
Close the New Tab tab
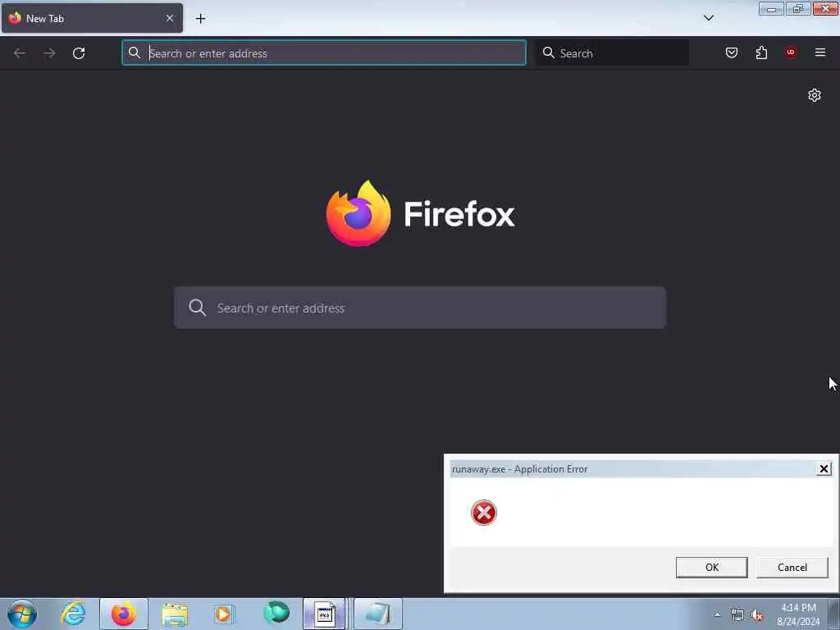[x=170, y=18]
